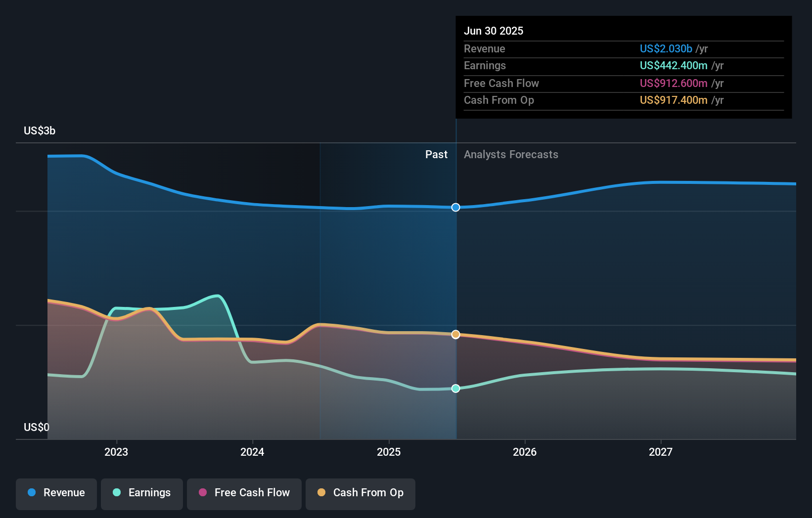Toggle Cash From Op legend button
Screen dimensions: 812x518
click(361, 493)
